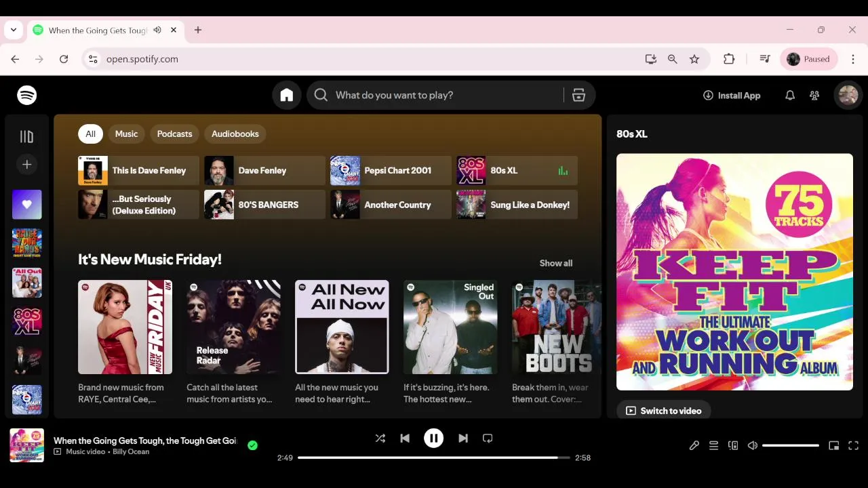Click the song title in player bar
This screenshot has width=868, height=488.
tap(145, 441)
